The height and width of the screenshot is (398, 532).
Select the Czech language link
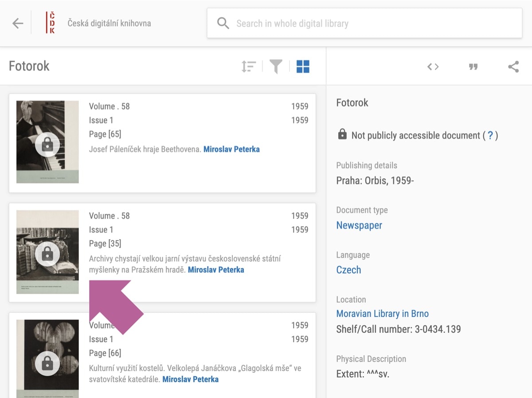tap(348, 270)
